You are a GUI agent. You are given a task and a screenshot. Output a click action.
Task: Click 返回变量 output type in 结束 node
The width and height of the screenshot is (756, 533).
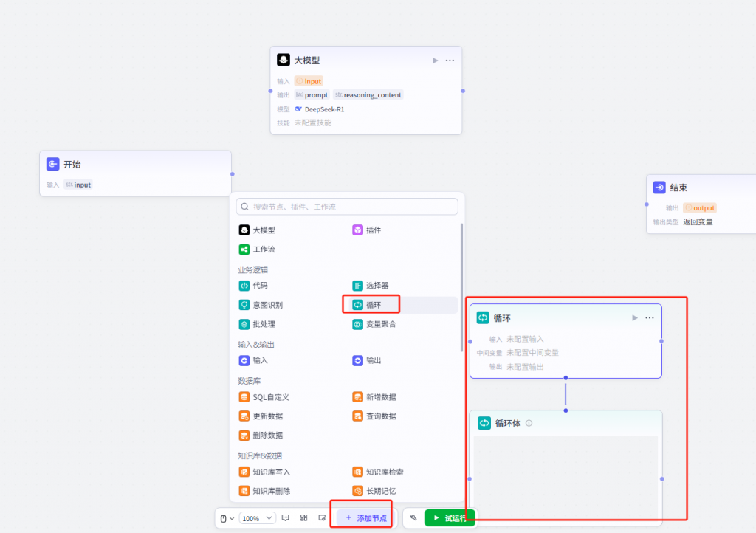698,221
